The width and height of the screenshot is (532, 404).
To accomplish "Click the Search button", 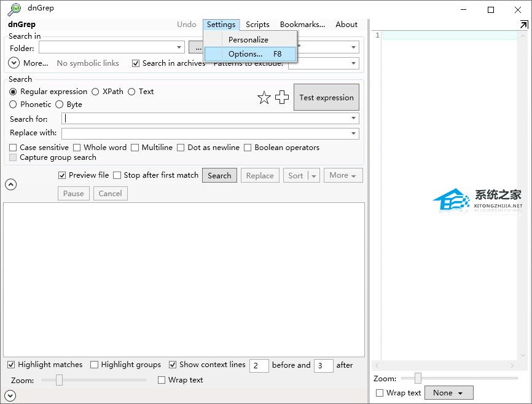I will (219, 175).
